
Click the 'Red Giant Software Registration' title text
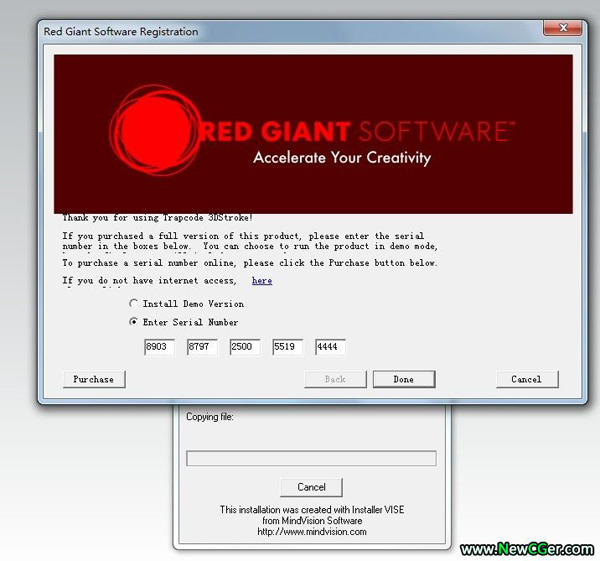point(121,31)
